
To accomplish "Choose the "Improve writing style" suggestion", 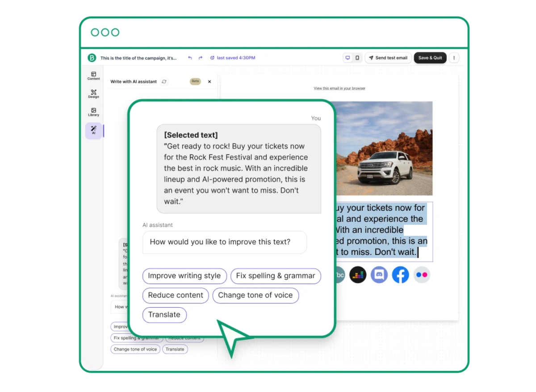I will coord(184,276).
